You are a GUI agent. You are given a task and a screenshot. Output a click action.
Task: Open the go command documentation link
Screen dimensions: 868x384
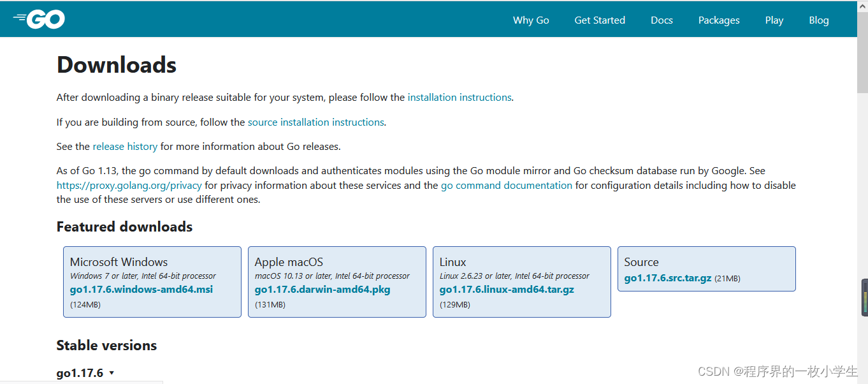[x=507, y=185]
